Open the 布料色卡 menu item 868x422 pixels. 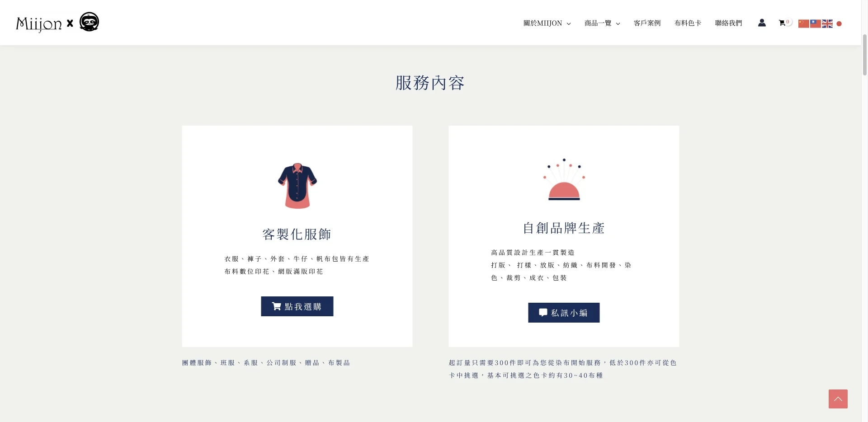[x=688, y=23]
